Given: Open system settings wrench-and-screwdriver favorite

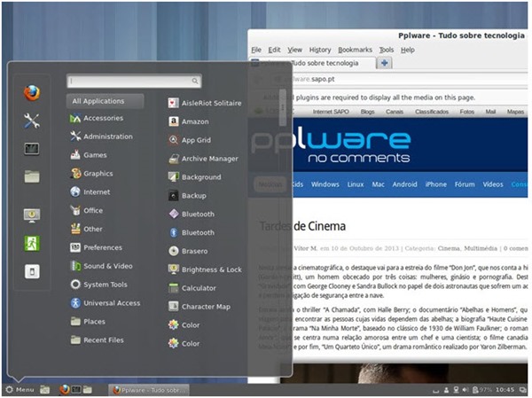Looking at the screenshot, I should pos(32,121).
